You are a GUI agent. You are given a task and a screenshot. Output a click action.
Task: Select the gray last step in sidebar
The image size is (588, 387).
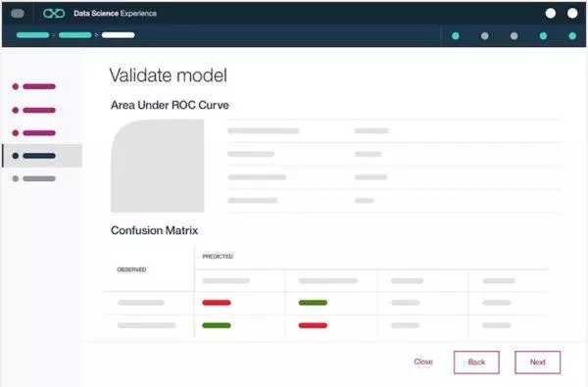click(x=34, y=178)
